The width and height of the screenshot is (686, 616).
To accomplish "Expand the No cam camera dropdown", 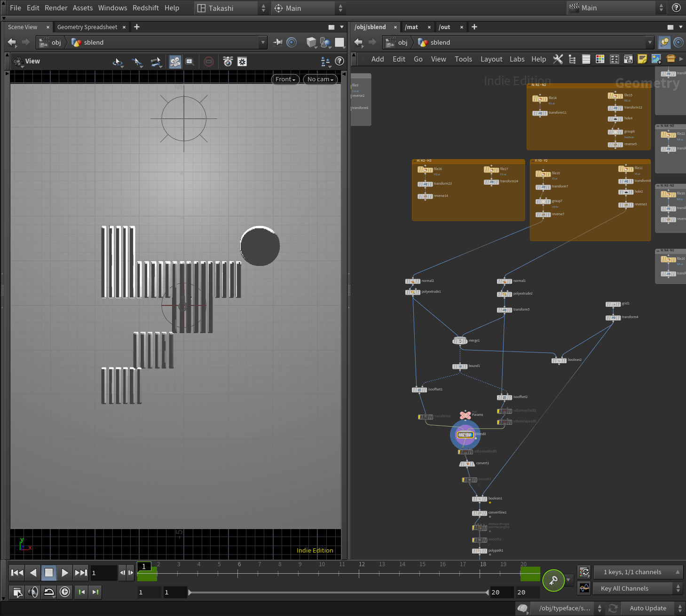I will (x=320, y=79).
